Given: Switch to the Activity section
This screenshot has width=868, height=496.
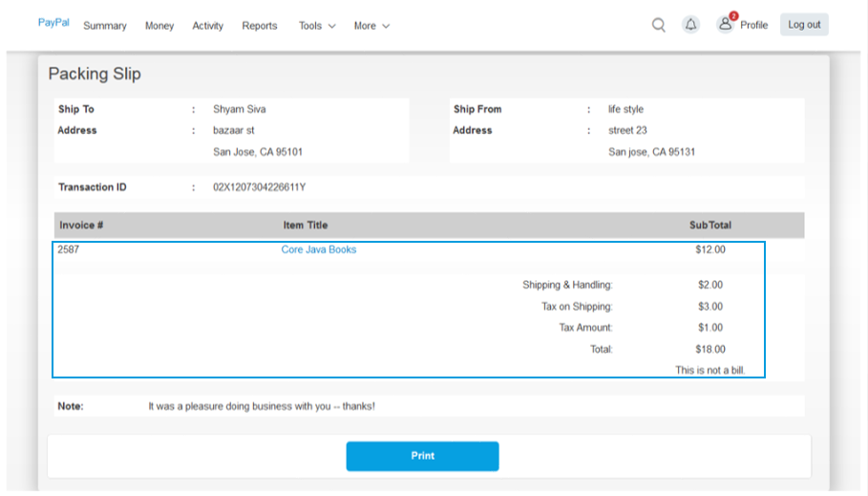Looking at the screenshot, I should pyautogui.click(x=207, y=26).
